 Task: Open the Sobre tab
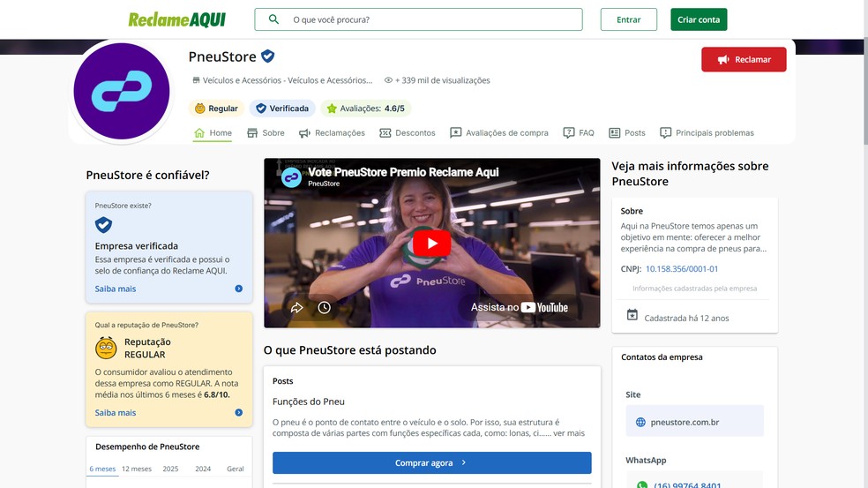point(266,133)
